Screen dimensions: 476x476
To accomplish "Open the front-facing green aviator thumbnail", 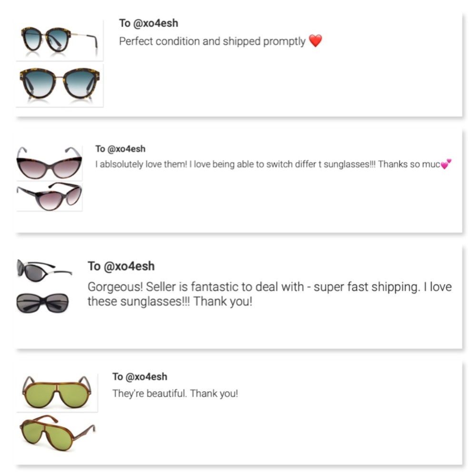I will [57, 392].
